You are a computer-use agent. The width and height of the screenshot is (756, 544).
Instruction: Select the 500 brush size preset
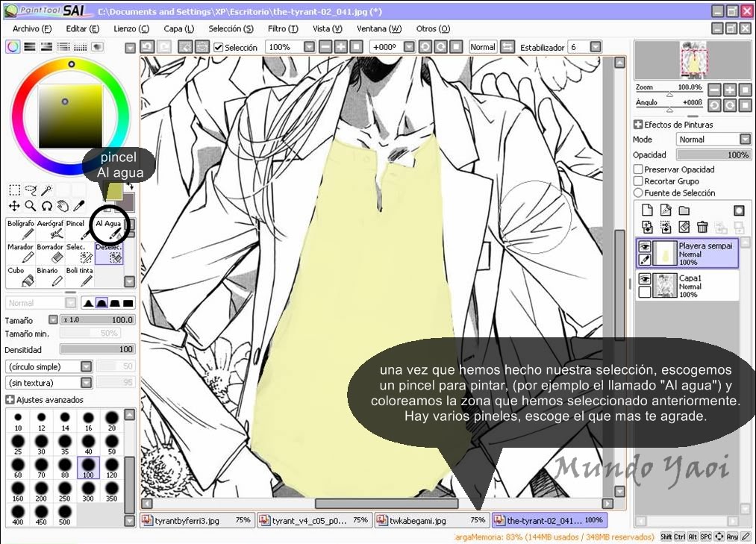click(x=65, y=515)
